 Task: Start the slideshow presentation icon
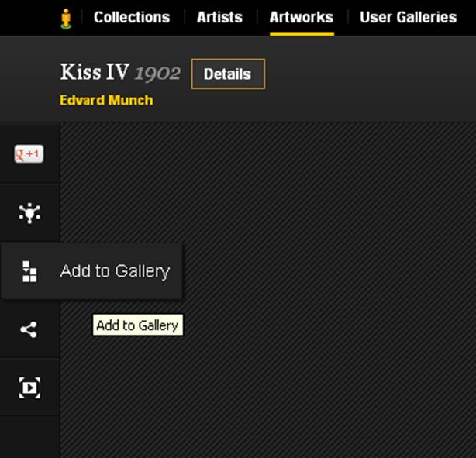(29, 387)
